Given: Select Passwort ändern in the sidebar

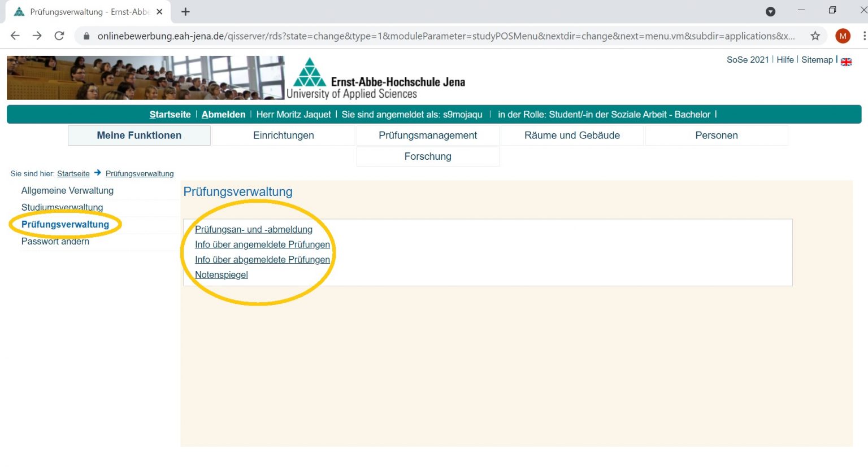Looking at the screenshot, I should pyautogui.click(x=55, y=241).
